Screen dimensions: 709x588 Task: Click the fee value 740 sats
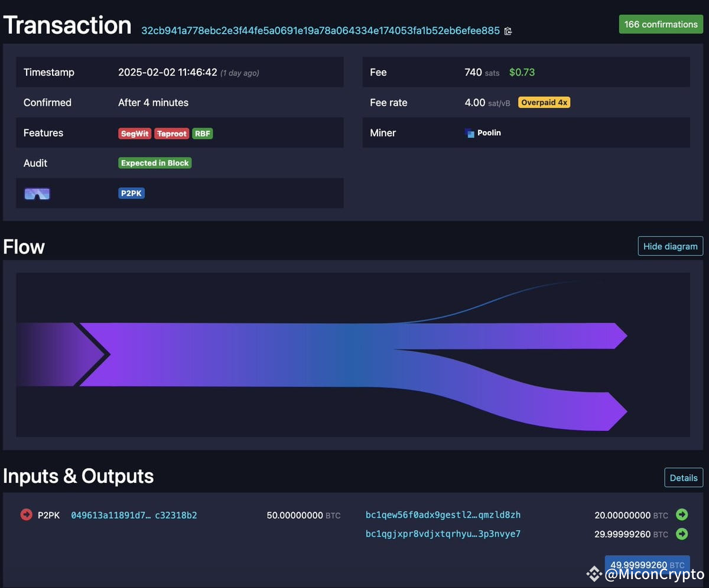coord(482,72)
